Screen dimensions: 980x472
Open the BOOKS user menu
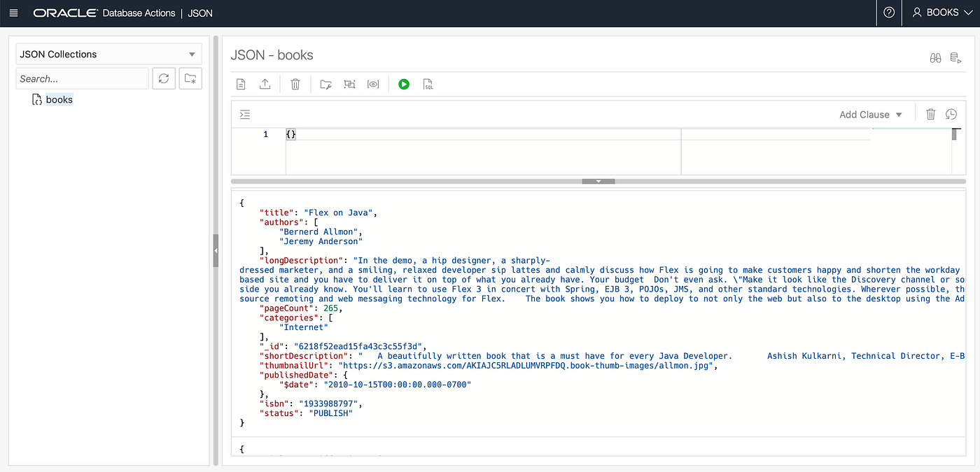click(x=942, y=13)
